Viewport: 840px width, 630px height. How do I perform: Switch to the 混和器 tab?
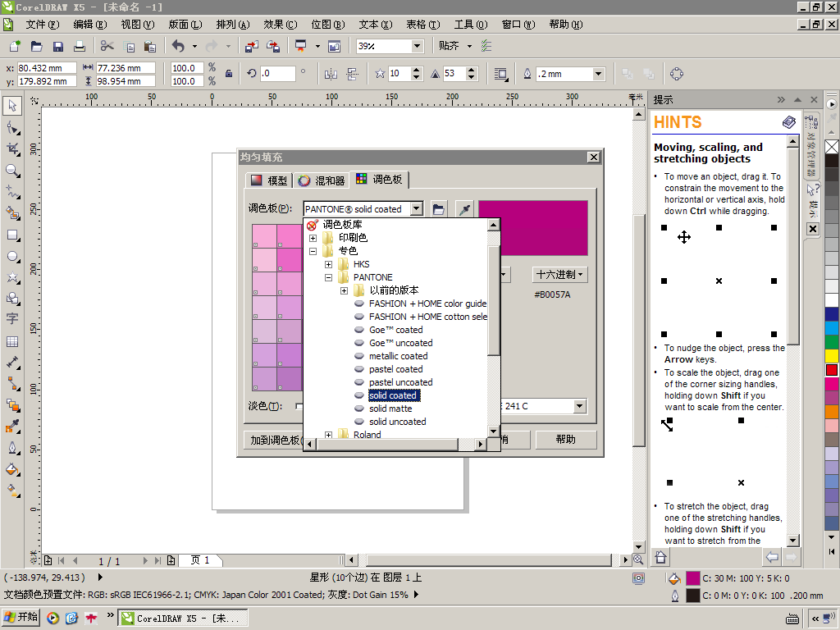(322, 180)
